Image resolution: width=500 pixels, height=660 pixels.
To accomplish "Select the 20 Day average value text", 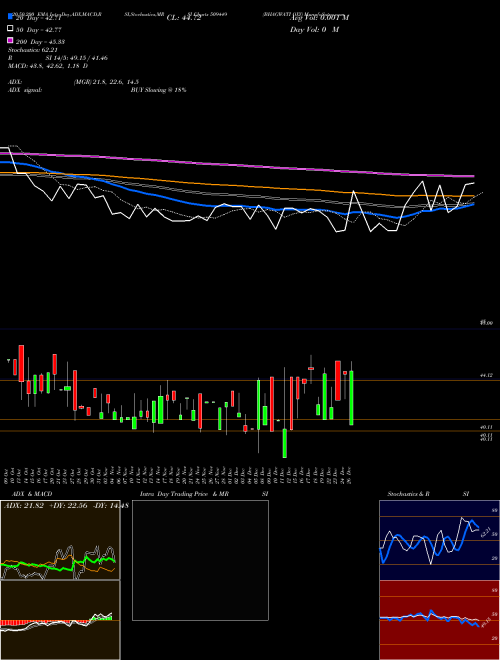I will pyautogui.click(x=39, y=18).
